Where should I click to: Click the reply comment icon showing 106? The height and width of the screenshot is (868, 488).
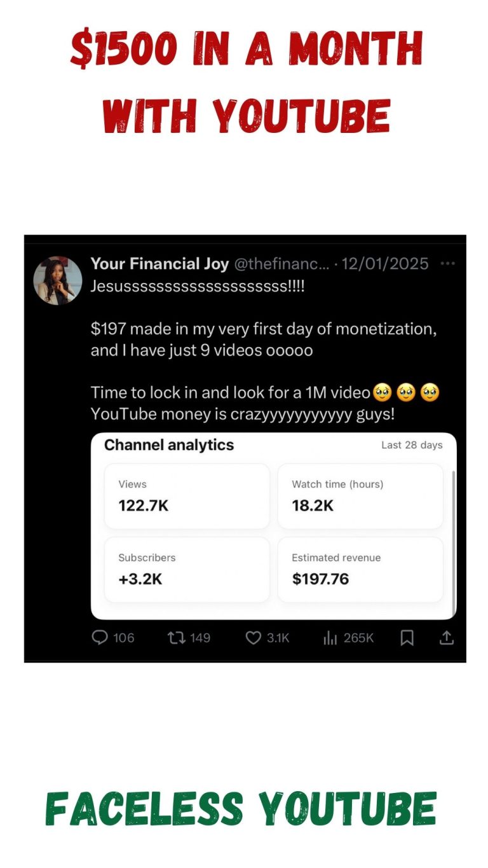100,637
